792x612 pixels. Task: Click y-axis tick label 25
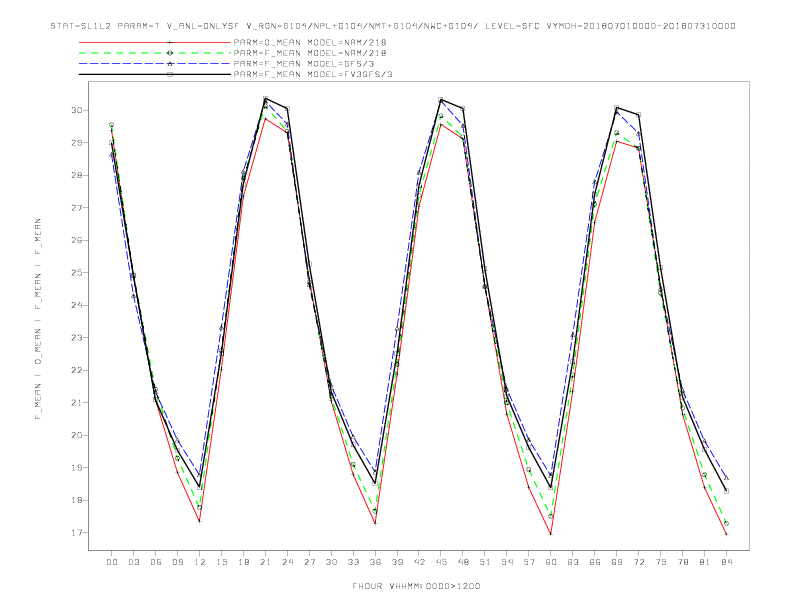(77, 273)
